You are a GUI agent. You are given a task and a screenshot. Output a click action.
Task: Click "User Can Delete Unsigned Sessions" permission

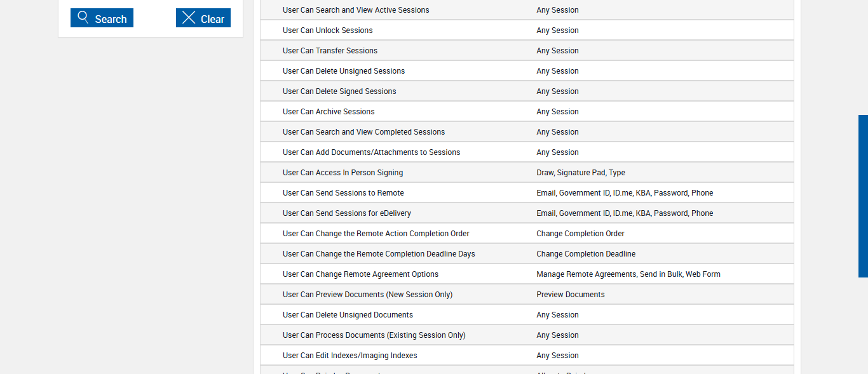[344, 71]
